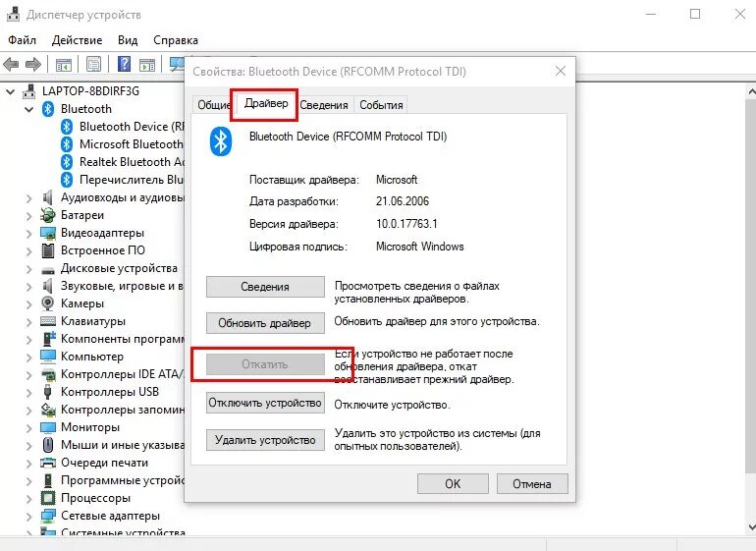
Task: Select the Контроллеры запомин… label
Action: (x=122, y=410)
